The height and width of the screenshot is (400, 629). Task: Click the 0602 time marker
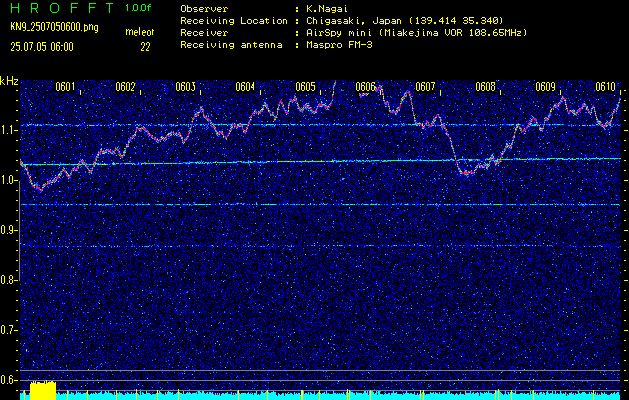125,87
